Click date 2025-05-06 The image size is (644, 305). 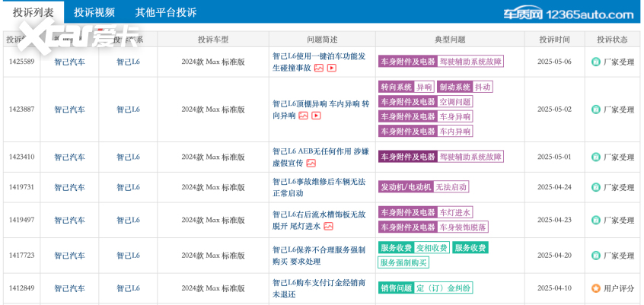(x=554, y=62)
